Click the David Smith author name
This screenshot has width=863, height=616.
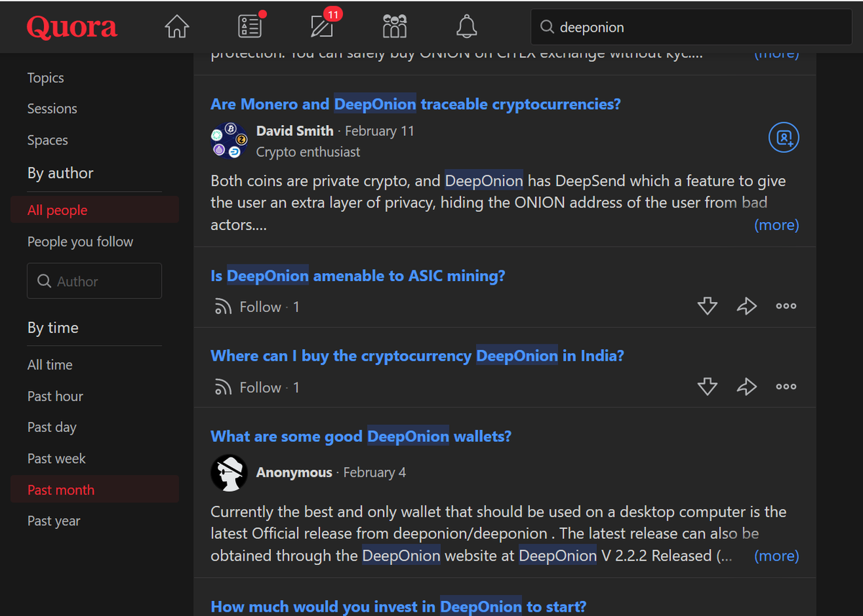(x=295, y=131)
